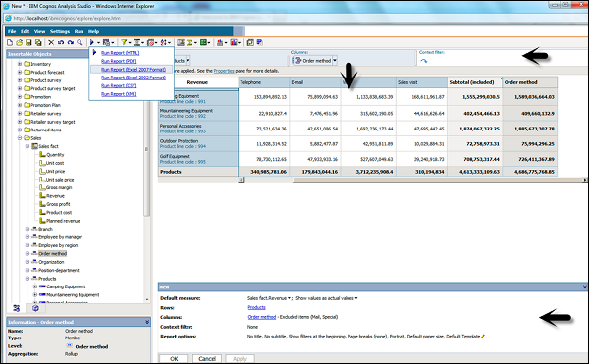Click the context filter swap arrow icon

(424, 61)
